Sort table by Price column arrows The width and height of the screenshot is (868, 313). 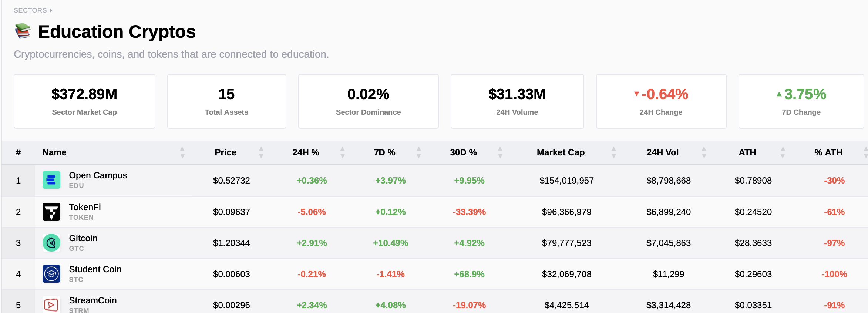coord(261,152)
